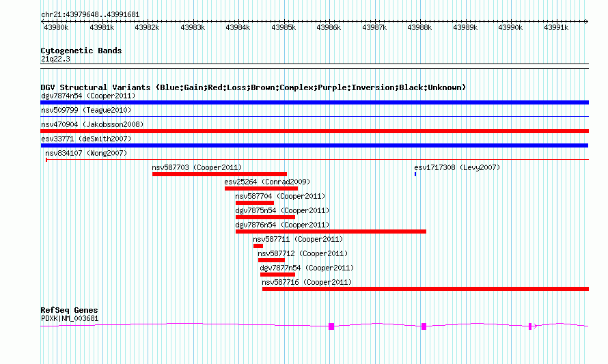608x364 pixels.
Task: Click the PDXK|NM_003681 gene label
Action: click(70, 319)
